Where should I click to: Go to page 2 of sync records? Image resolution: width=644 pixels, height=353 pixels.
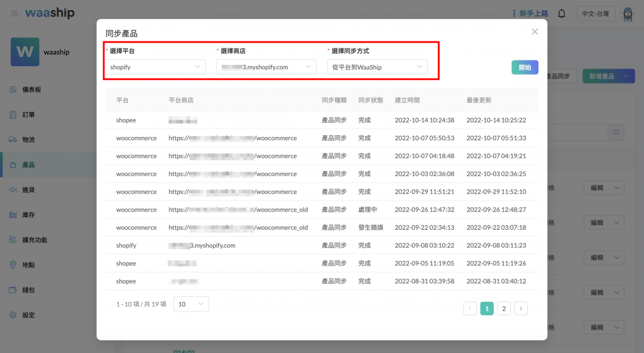pos(504,308)
